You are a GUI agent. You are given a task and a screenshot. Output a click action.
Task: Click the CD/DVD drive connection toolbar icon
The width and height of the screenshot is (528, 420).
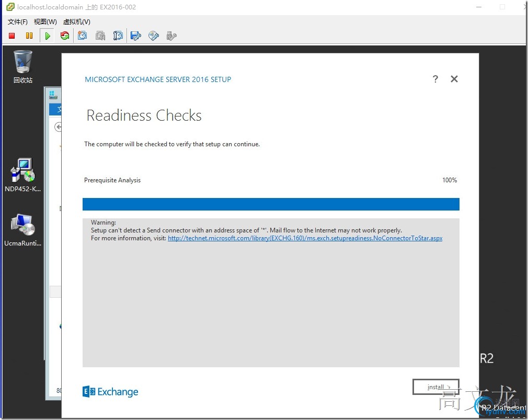click(x=154, y=36)
